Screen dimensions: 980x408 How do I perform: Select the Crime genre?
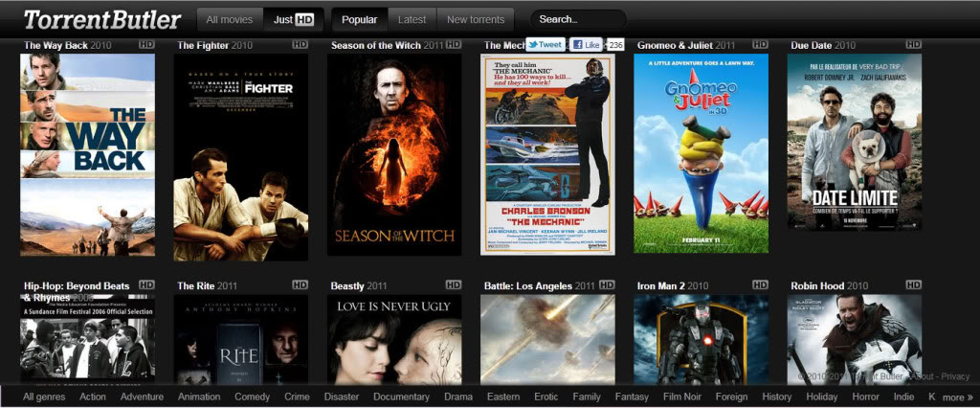pyautogui.click(x=297, y=397)
